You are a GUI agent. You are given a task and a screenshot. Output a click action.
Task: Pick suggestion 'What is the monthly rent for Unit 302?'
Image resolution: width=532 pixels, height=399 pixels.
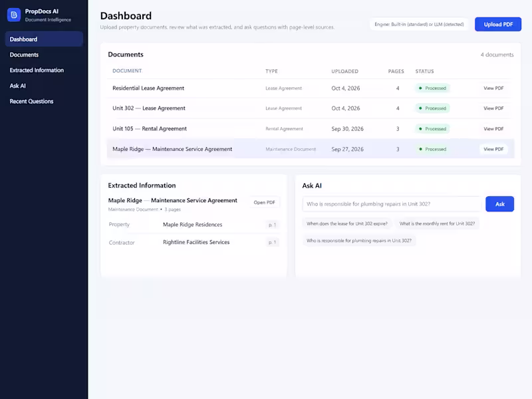point(437,223)
